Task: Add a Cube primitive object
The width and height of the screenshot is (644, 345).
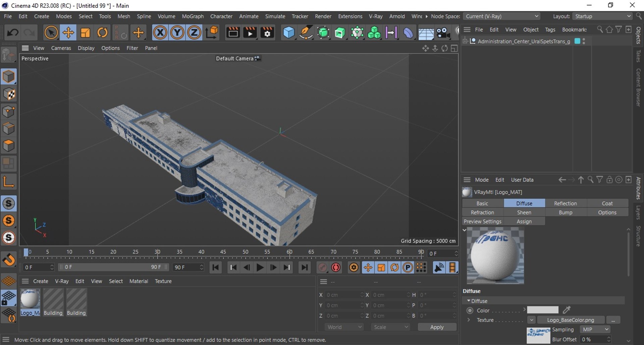Action: coord(288,33)
